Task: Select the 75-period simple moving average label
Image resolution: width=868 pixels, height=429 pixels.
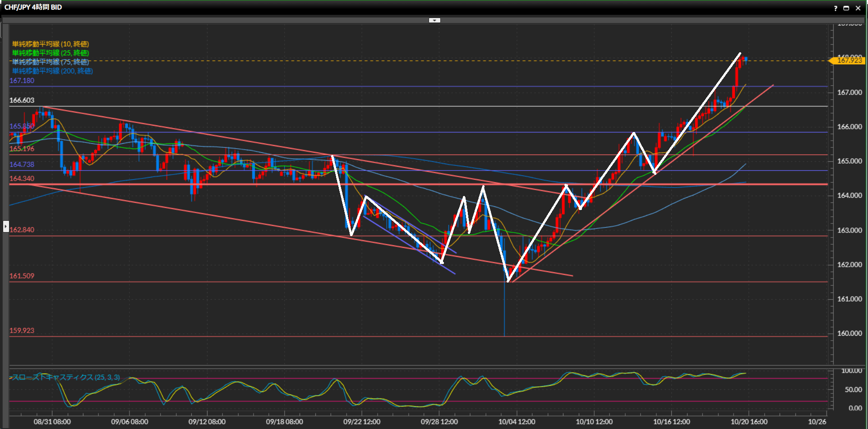Action: pyautogui.click(x=51, y=62)
